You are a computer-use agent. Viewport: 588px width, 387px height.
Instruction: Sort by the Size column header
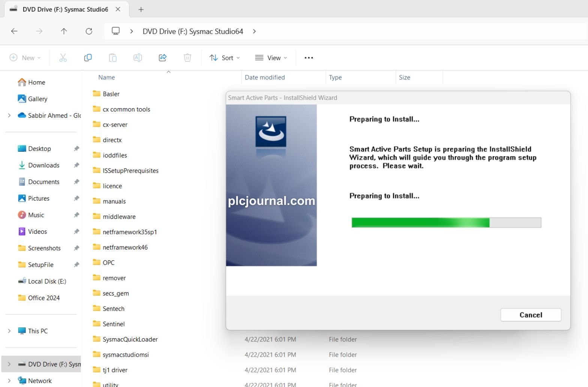(x=405, y=77)
